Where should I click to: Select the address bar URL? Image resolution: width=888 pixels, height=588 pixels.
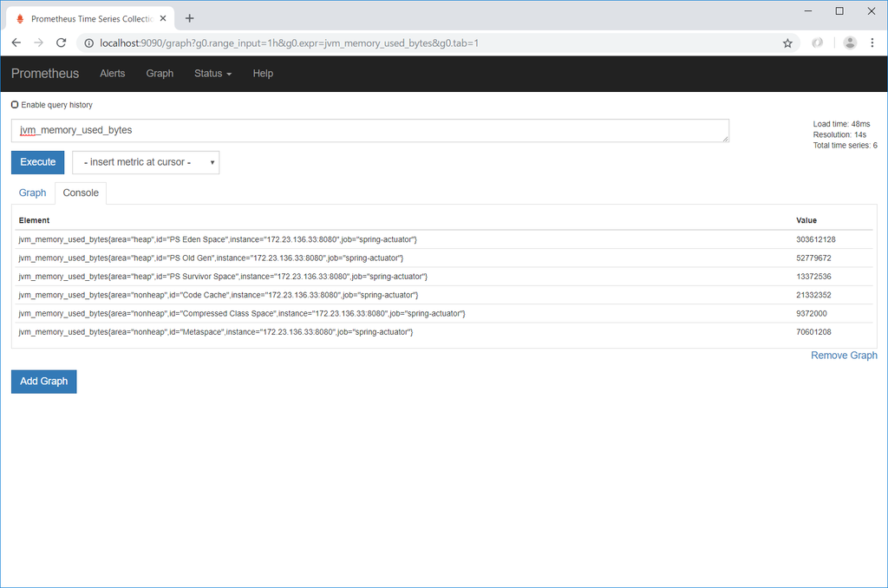(x=290, y=43)
